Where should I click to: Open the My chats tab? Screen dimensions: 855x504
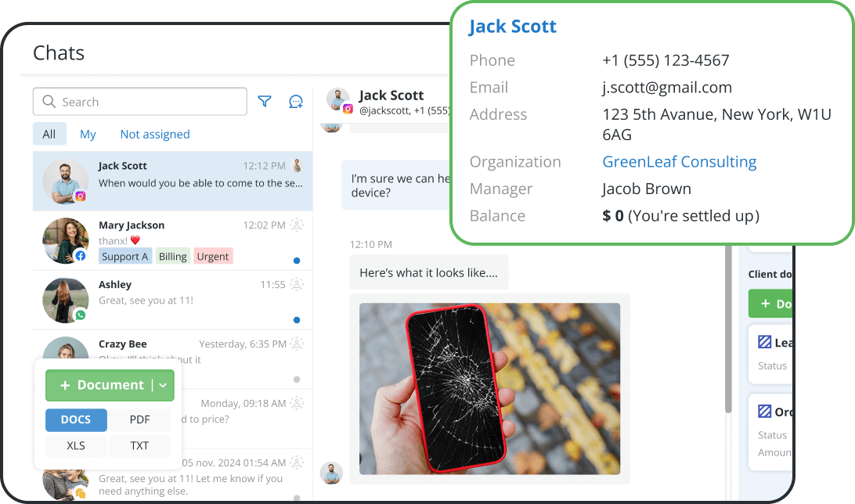click(x=88, y=134)
